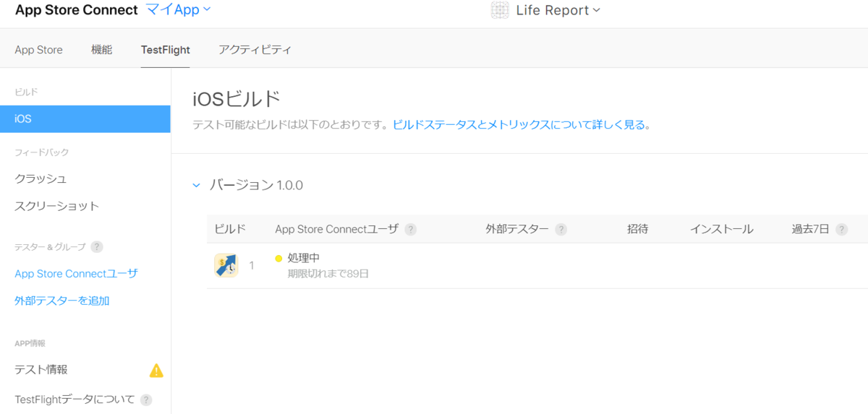The height and width of the screenshot is (414, 868).
Task: Click help icon beside 過去7日 column
Action: (x=841, y=230)
